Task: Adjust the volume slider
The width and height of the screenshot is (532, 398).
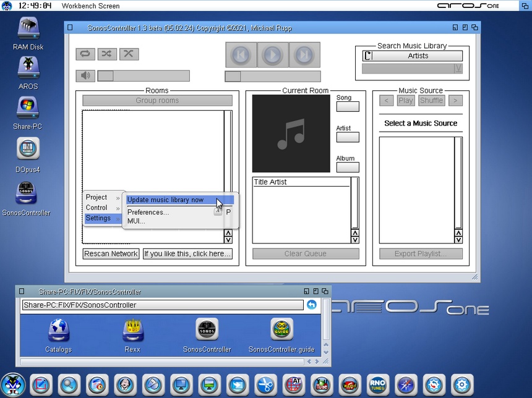Action: click(x=144, y=76)
